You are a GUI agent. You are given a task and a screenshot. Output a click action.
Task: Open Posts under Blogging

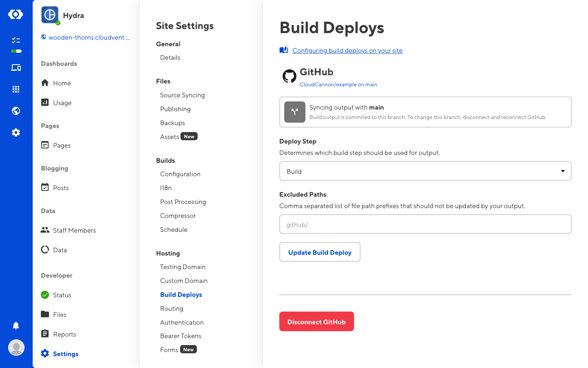point(61,188)
